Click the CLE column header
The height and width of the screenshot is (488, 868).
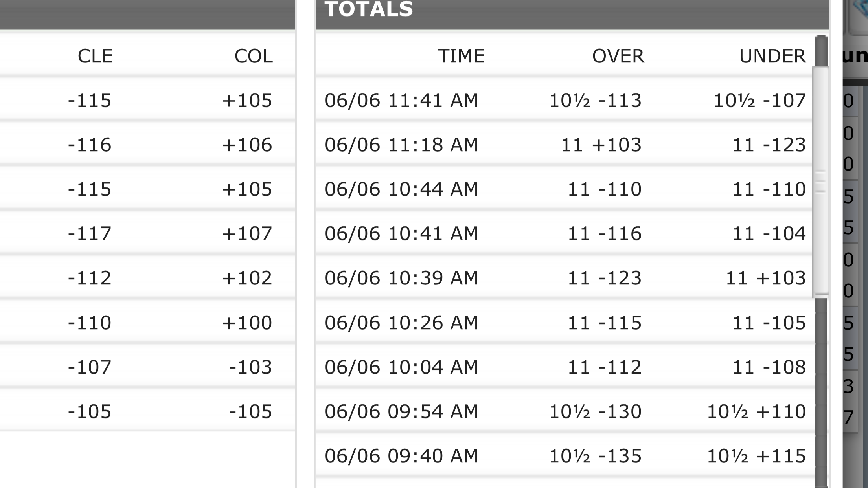point(95,56)
